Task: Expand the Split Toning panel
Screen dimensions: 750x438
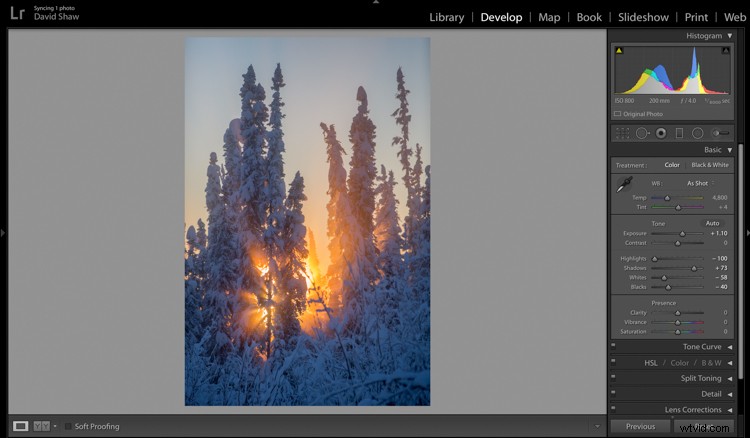Action: [x=730, y=379]
